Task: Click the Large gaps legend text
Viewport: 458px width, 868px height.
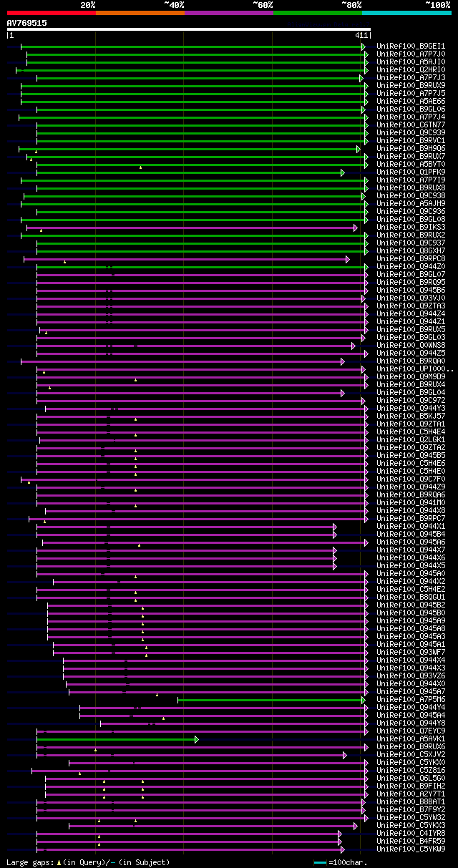Action: pyautogui.click(x=88, y=862)
